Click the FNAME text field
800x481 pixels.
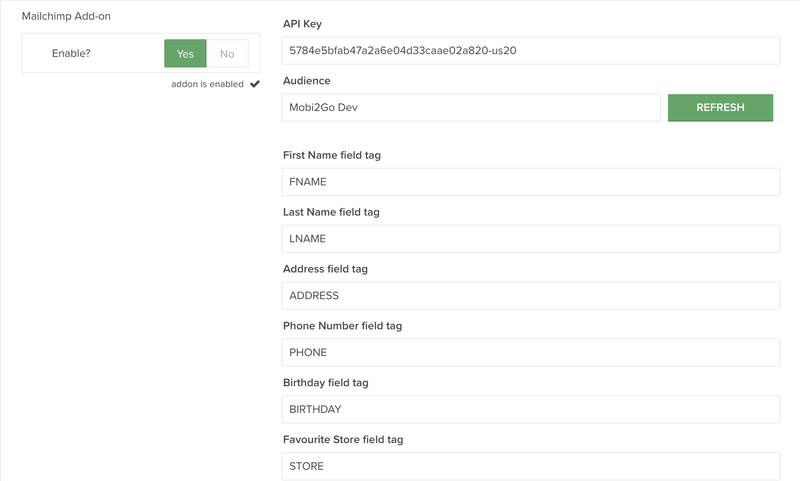tap(530, 182)
